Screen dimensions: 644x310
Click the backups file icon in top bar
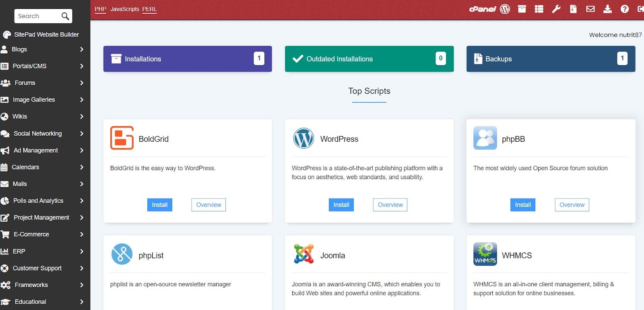tap(573, 9)
